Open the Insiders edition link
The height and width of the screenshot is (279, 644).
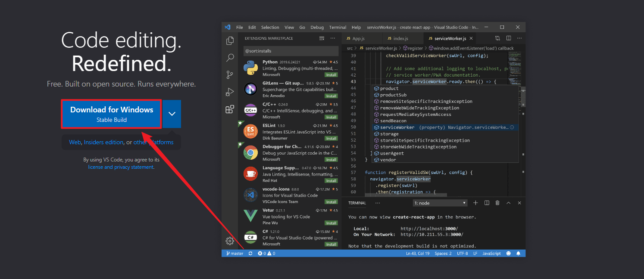[103, 142]
